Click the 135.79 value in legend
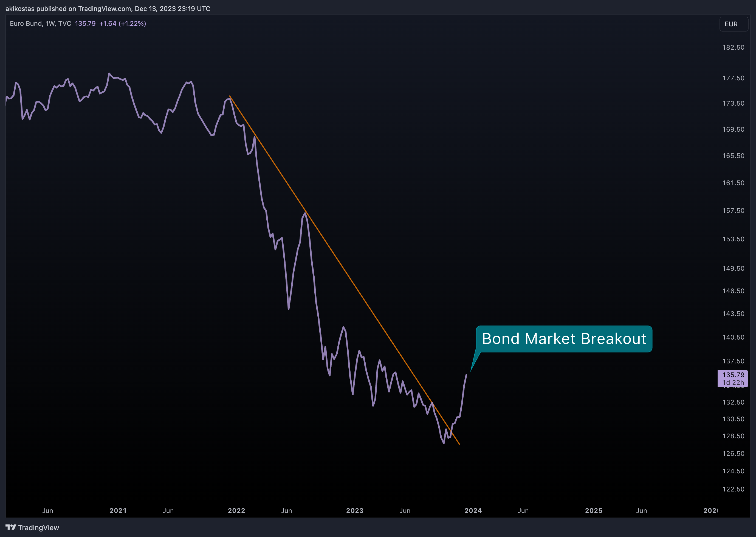Screen dimensions: 756x537 click(85, 24)
